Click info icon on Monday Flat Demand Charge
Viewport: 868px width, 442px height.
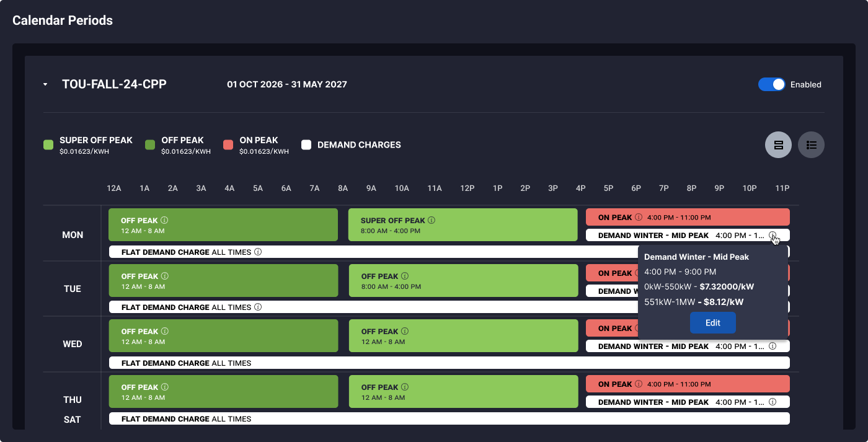258,252
